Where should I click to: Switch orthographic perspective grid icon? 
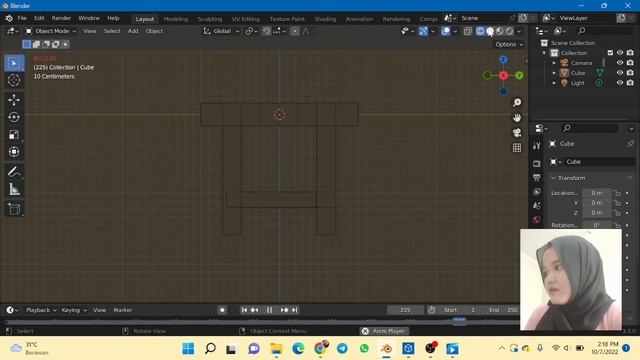click(x=517, y=148)
